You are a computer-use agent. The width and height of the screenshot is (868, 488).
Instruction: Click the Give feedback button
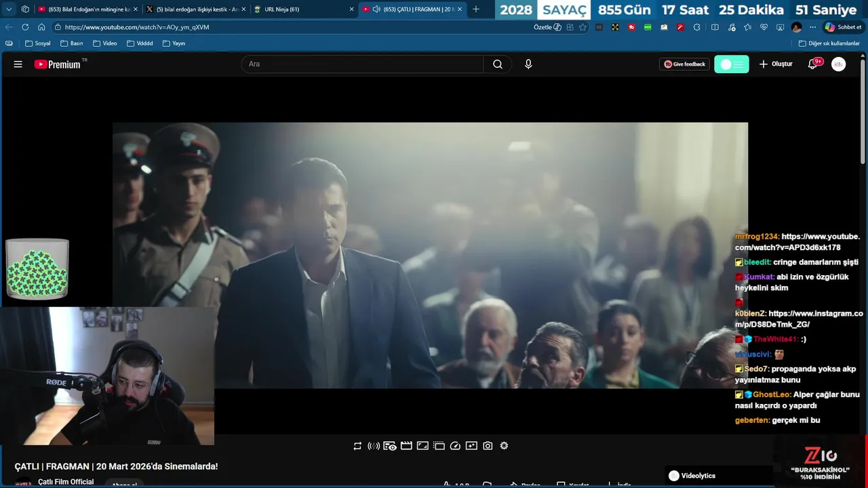[684, 64]
